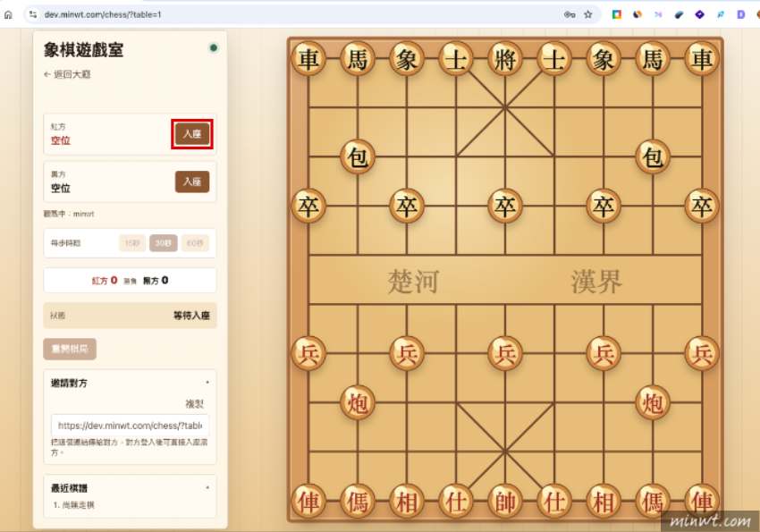Click the 紅方 0 score text
Image resolution: width=760 pixels, height=532 pixels.
pyautogui.click(x=105, y=281)
